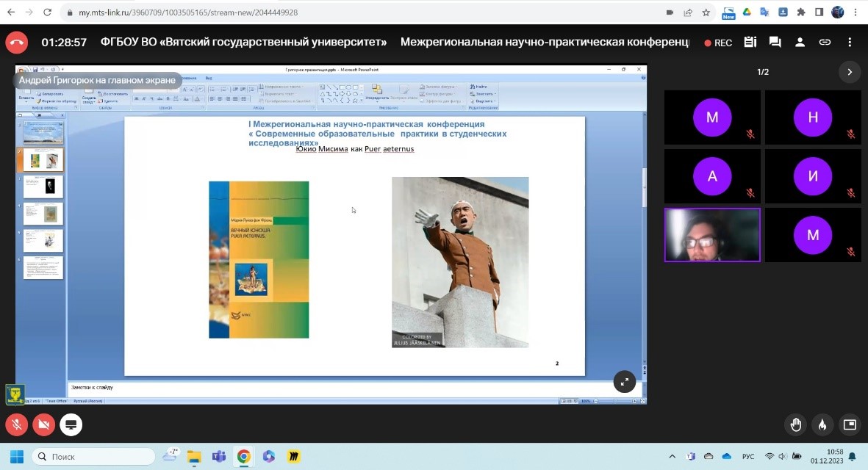Hang up with the red phone button

click(17, 43)
